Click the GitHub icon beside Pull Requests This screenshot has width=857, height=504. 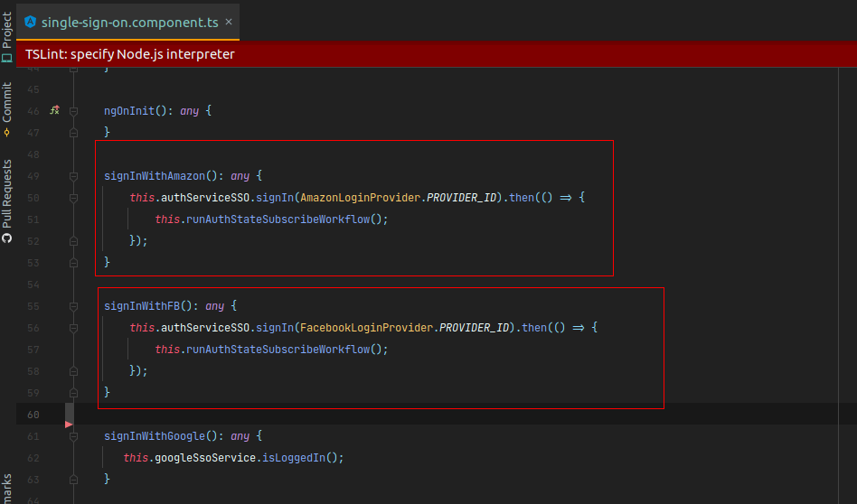point(6,238)
